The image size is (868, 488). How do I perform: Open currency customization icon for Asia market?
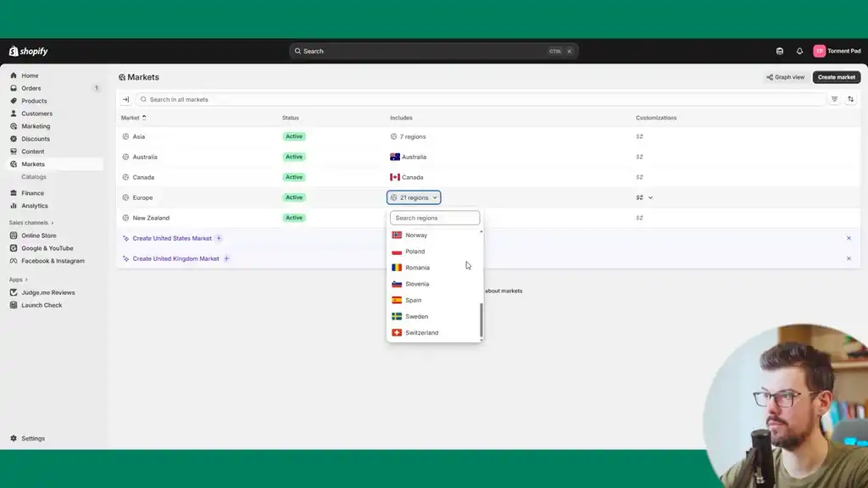tap(640, 136)
